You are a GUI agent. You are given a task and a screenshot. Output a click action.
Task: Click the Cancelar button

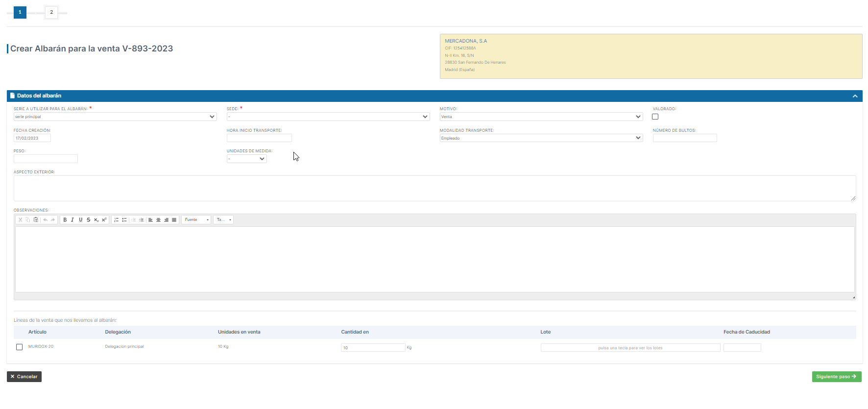tap(24, 377)
